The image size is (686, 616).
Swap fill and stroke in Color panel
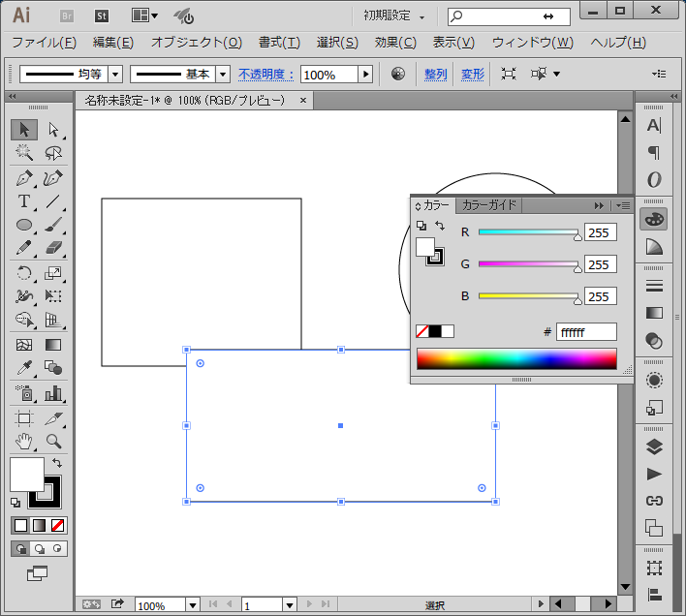pos(440,226)
